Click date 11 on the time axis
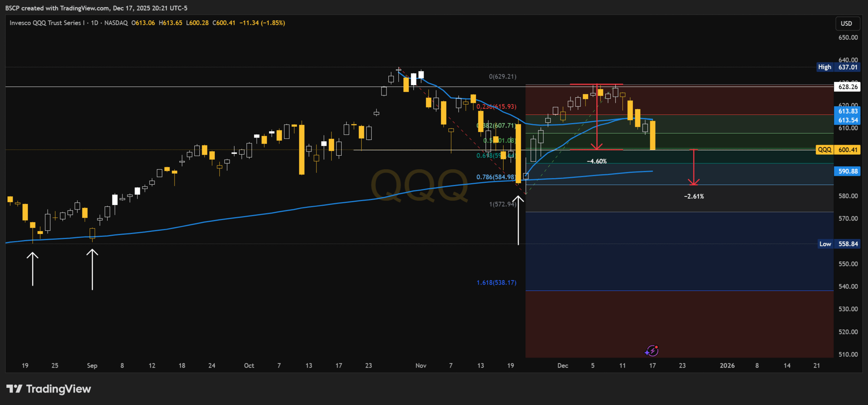 coord(623,366)
